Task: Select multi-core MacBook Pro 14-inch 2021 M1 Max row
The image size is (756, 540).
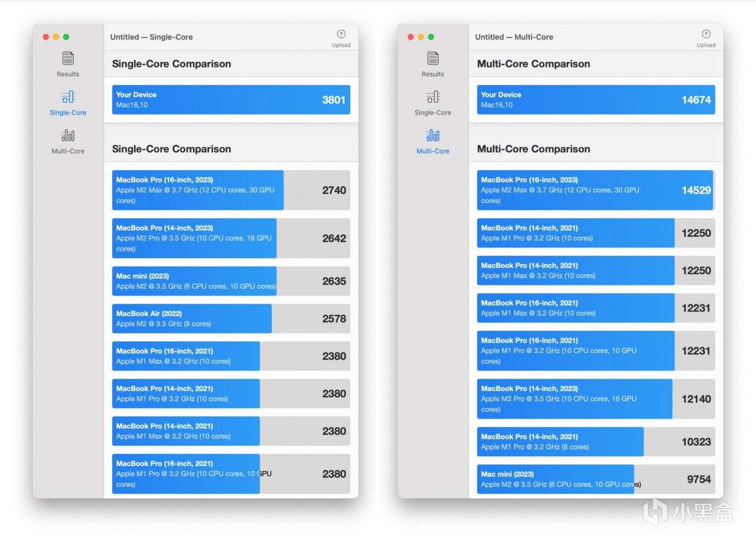Action: pos(596,271)
